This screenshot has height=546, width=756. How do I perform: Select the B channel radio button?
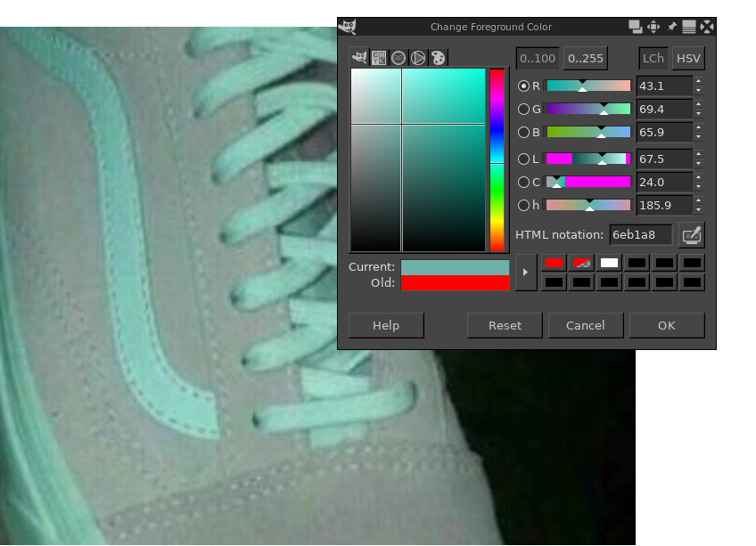[x=524, y=133]
